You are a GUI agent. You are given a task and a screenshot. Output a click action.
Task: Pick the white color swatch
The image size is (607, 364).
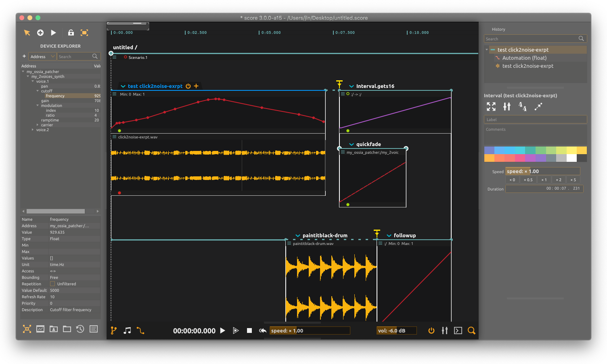(x=571, y=158)
